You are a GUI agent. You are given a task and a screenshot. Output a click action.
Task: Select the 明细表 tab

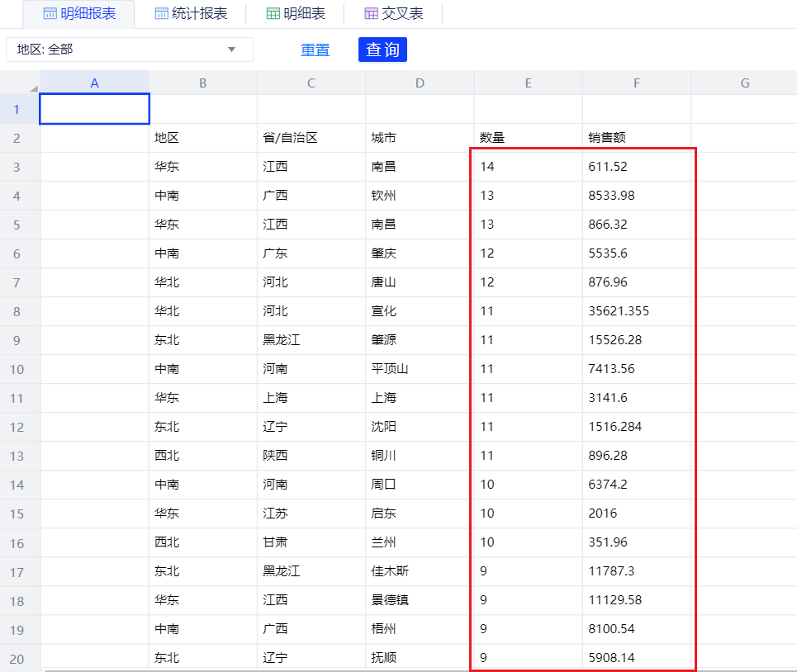(296, 14)
